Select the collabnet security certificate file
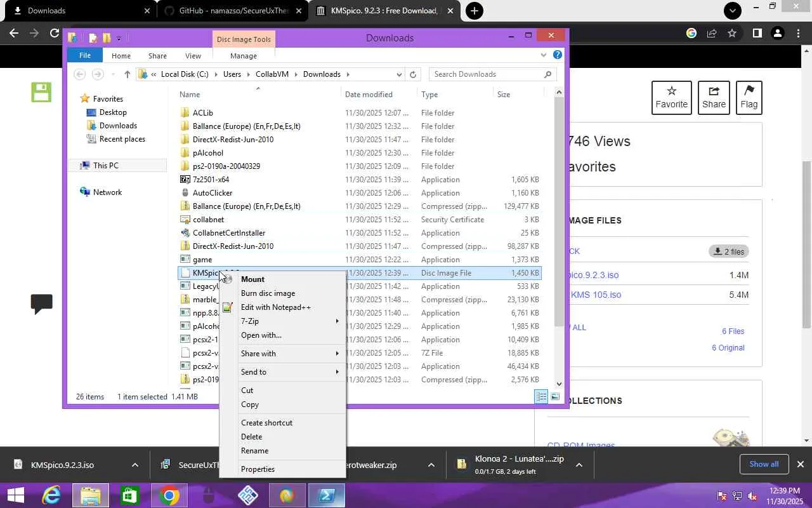The width and height of the screenshot is (812, 508). click(x=360, y=220)
